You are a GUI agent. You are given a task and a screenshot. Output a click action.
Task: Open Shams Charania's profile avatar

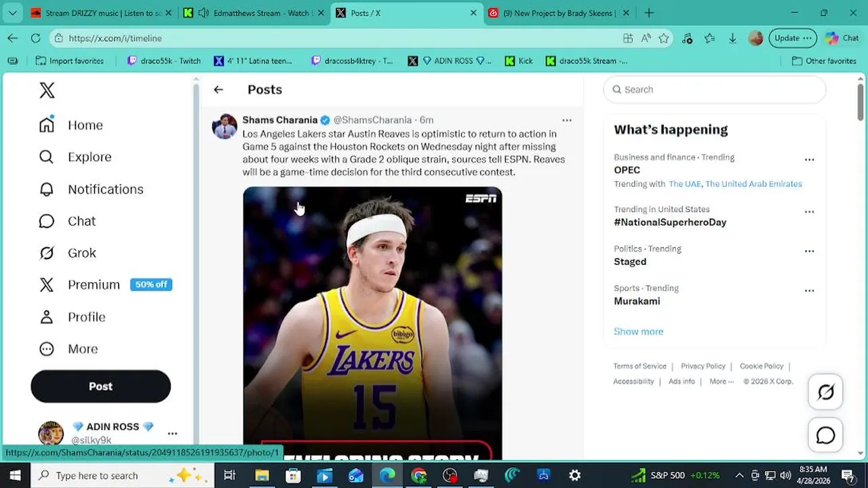pyautogui.click(x=224, y=127)
